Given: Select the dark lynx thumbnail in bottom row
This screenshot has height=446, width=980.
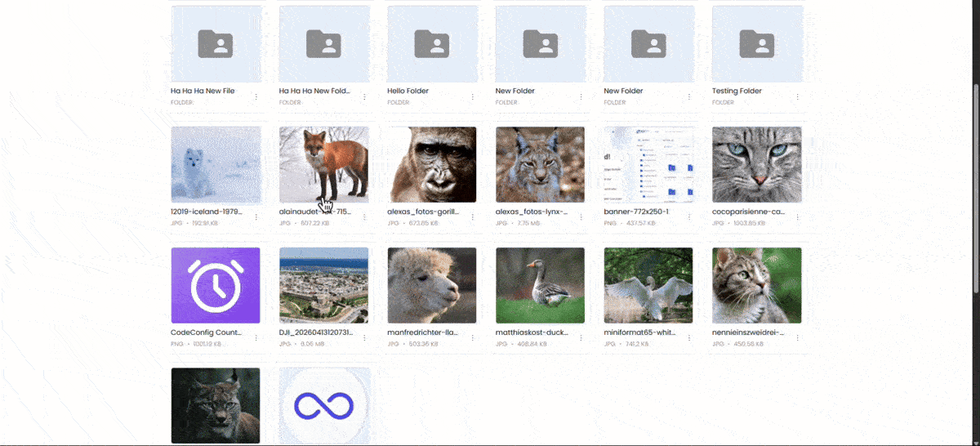Looking at the screenshot, I should 216,406.
